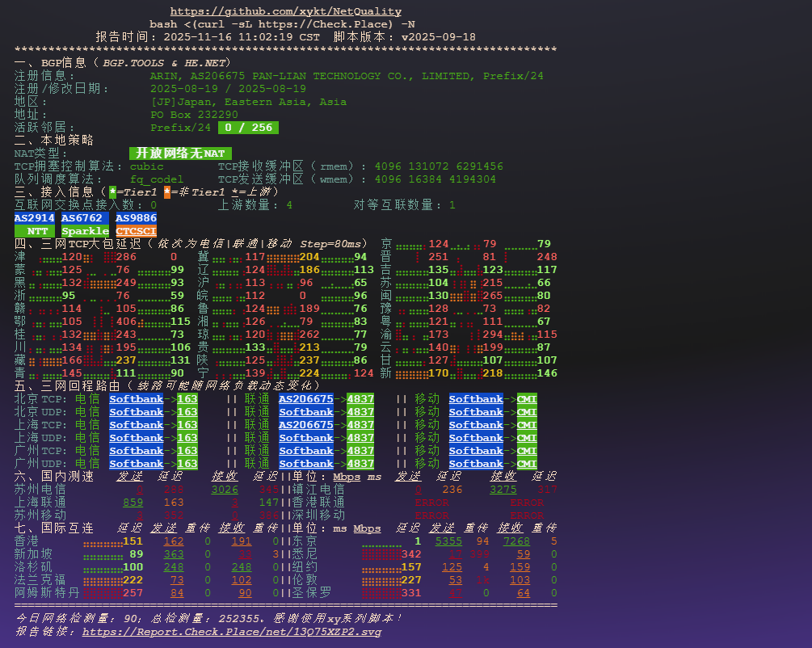Click the CMI badge in 上海 TCP row
The height and width of the screenshot is (648, 812).
[527, 425]
